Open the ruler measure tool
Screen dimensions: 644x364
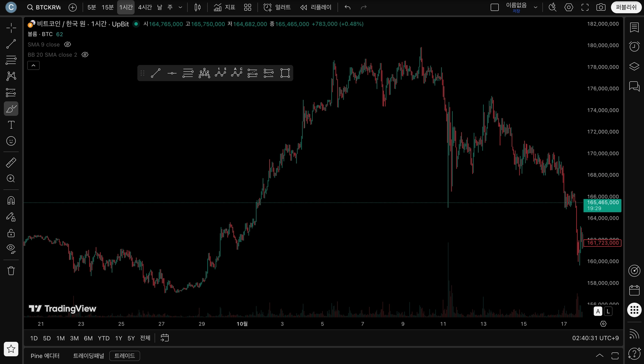(11, 163)
